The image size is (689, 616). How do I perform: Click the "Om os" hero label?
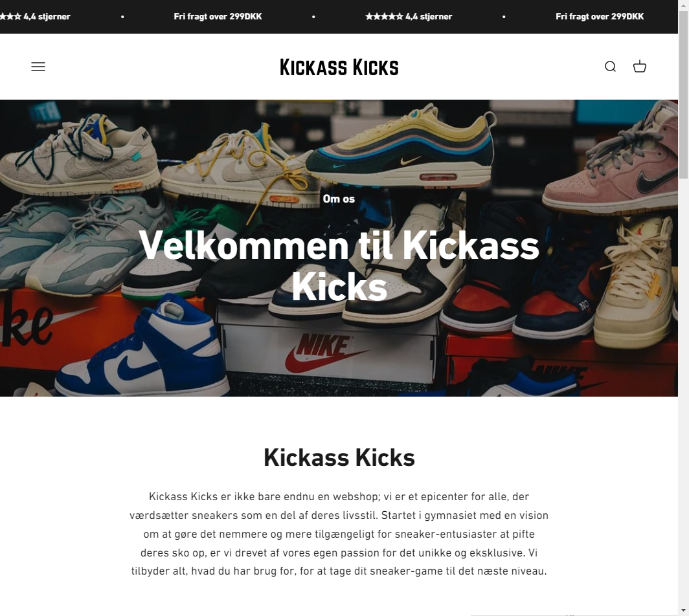coord(339,199)
